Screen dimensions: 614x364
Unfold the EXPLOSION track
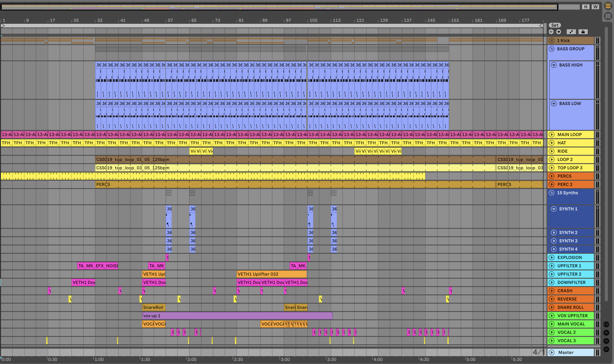(552, 257)
